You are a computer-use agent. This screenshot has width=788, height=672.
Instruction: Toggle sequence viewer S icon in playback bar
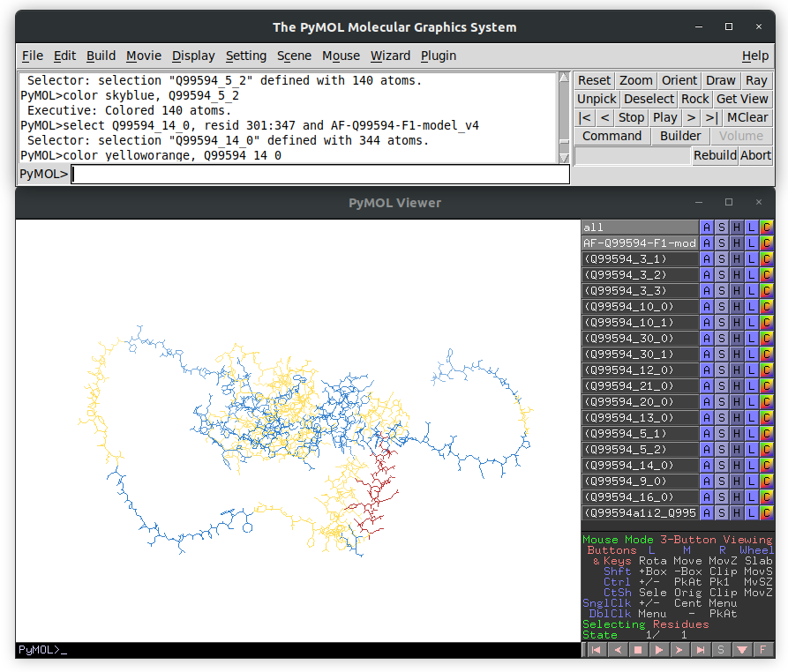coord(721,650)
